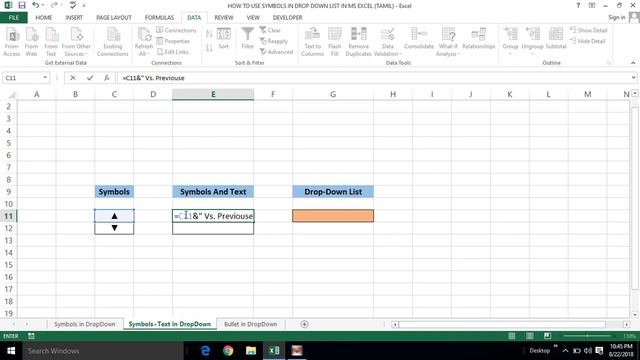
Task: Collapse the ribbon with the chevron
Action: pos(633,63)
